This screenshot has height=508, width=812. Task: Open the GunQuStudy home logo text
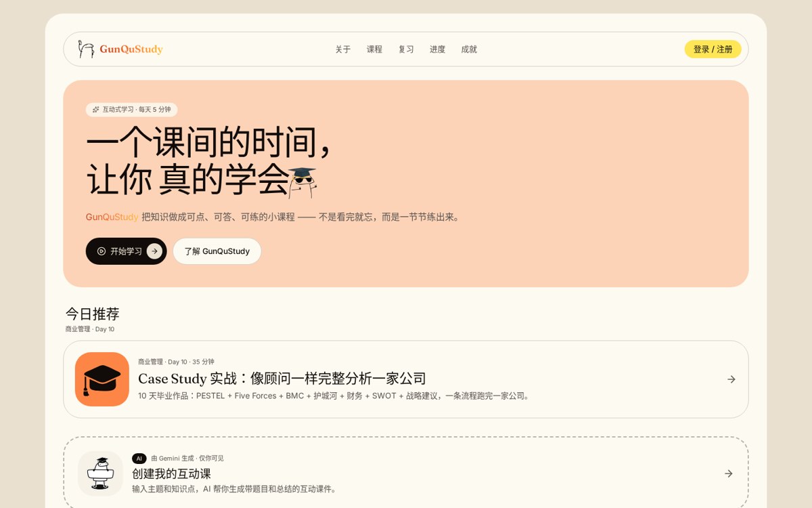(x=131, y=49)
